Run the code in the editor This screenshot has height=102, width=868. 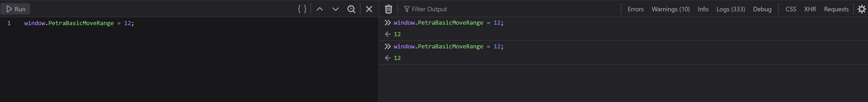[15, 9]
